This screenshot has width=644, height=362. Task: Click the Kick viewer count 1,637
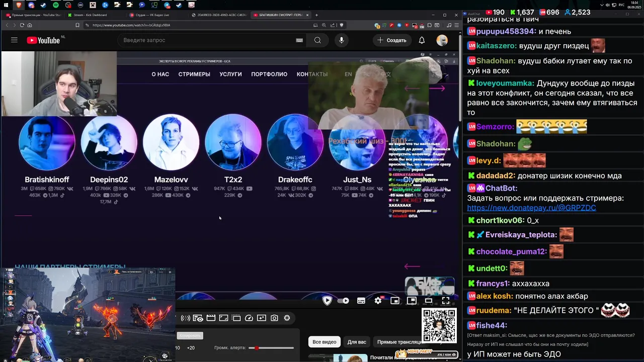(x=522, y=12)
